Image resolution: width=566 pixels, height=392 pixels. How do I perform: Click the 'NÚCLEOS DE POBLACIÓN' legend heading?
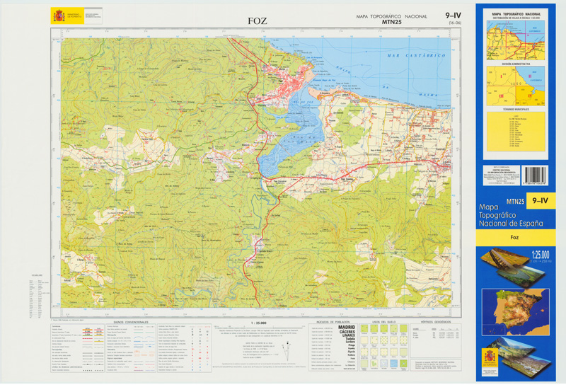pyautogui.click(x=333, y=322)
